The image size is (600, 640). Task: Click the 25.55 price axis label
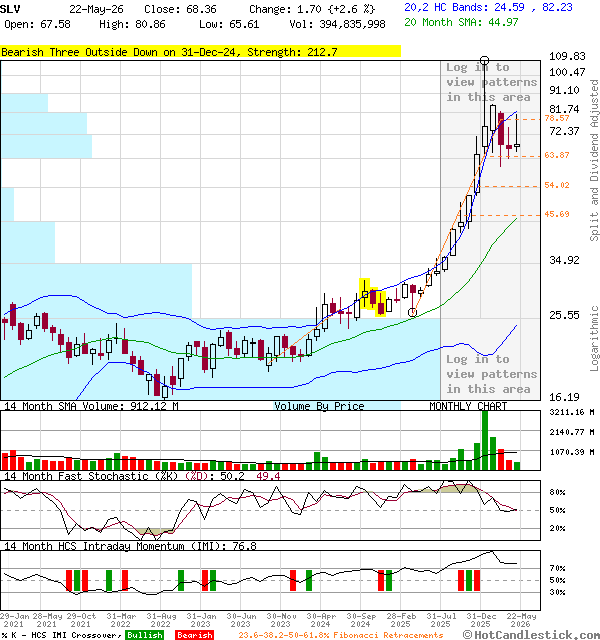[564, 315]
